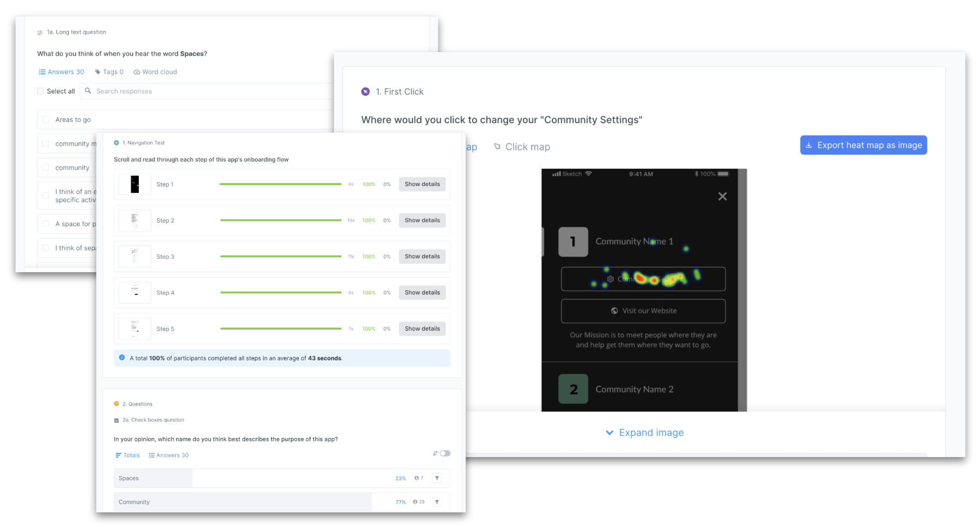
Task: Switch to the Totals tab
Action: click(127, 455)
